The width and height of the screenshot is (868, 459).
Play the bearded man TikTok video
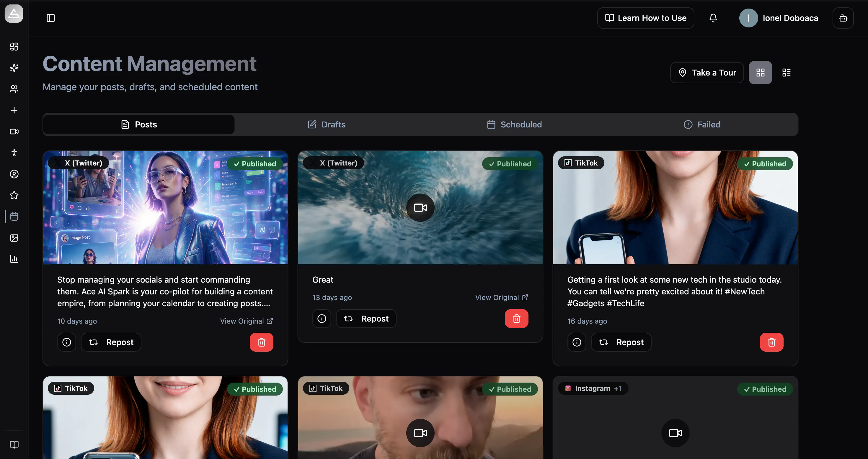(x=420, y=433)
